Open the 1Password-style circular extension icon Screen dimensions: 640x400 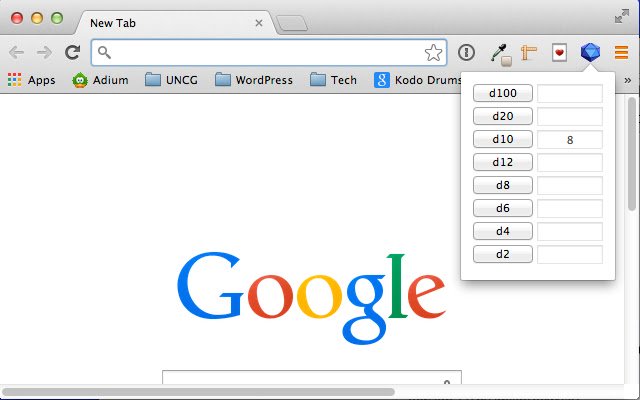tap(466, 52)
